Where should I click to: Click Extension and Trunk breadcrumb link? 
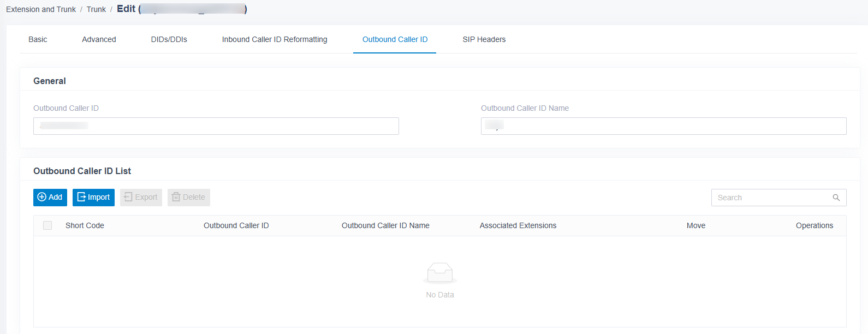[x=41, y=9]
